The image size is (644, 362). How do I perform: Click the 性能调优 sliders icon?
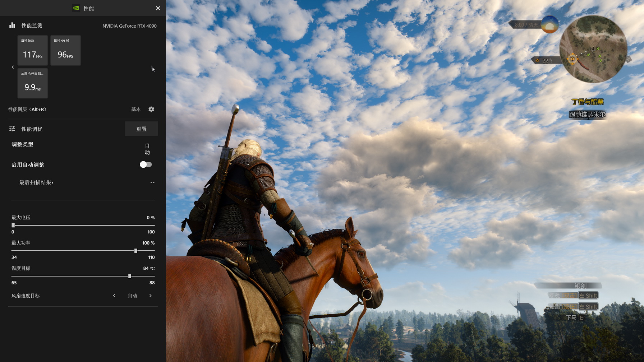tap(12, 129)
